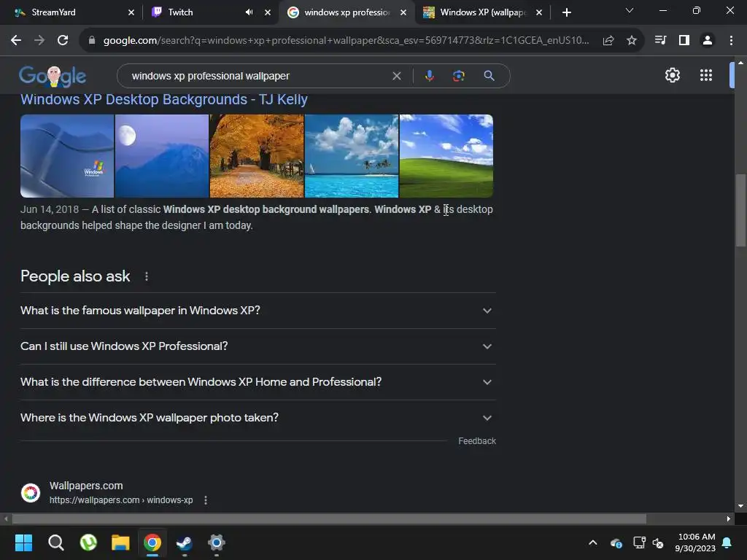Open Chrome profile menu
This screenshot has height=560, width=747.
point(708,41)
